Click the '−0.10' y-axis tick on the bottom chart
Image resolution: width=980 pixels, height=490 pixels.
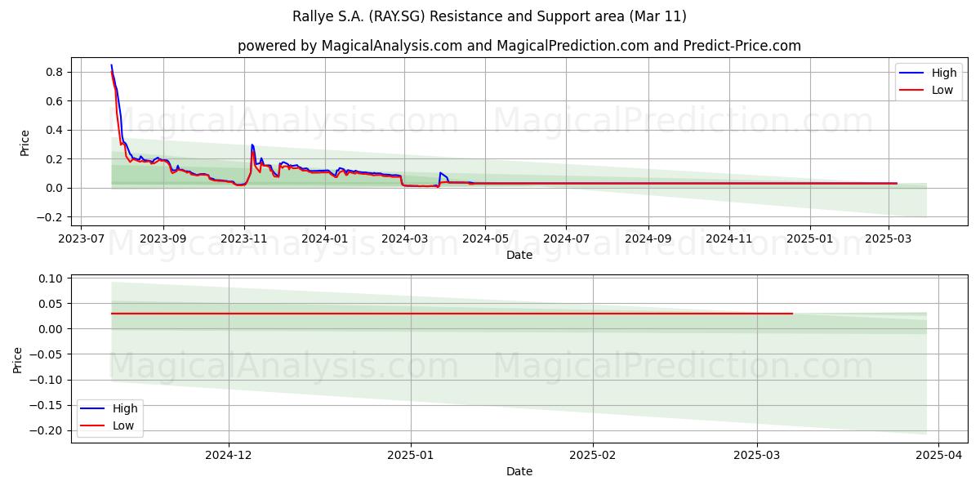47,380
